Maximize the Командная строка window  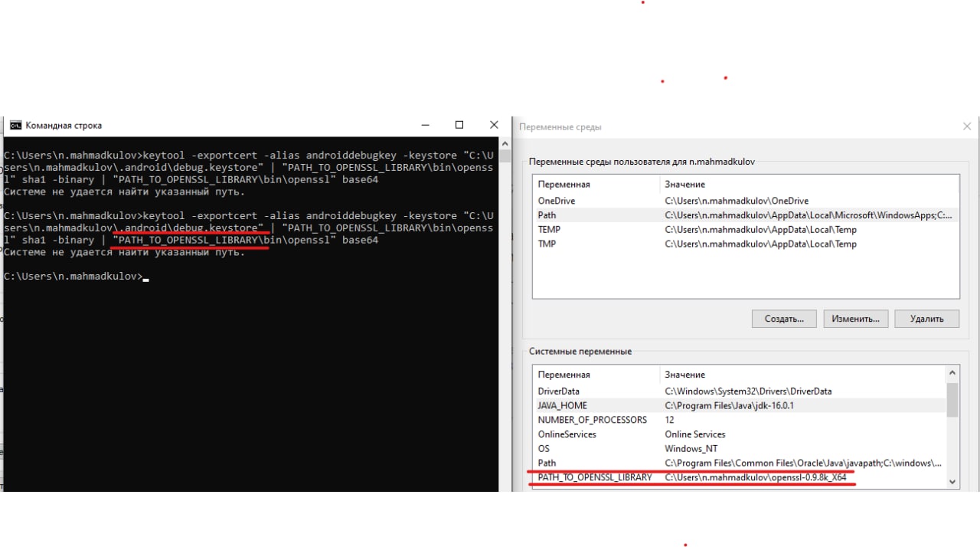[x=459, y=125]
